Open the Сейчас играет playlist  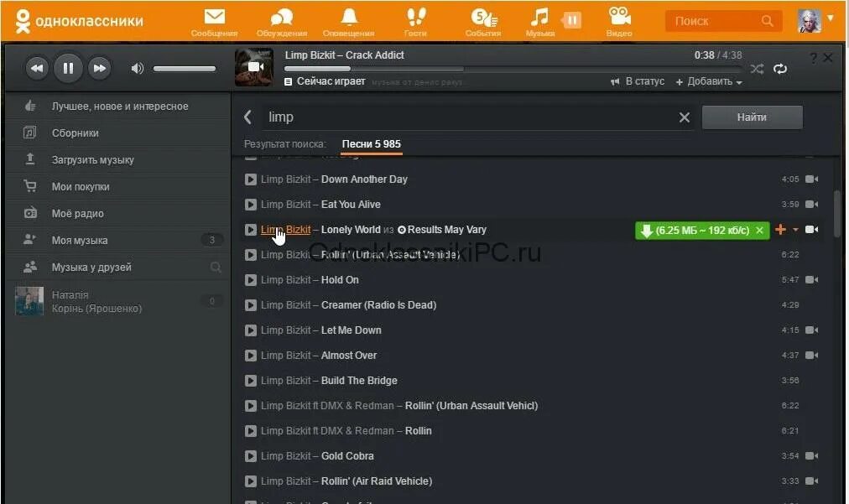325,81
